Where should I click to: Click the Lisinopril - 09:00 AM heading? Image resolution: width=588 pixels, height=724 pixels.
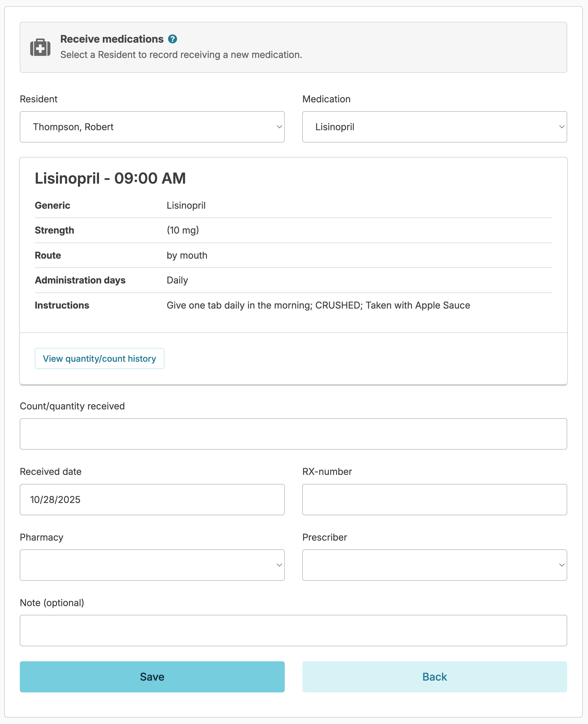coord(110,178)
